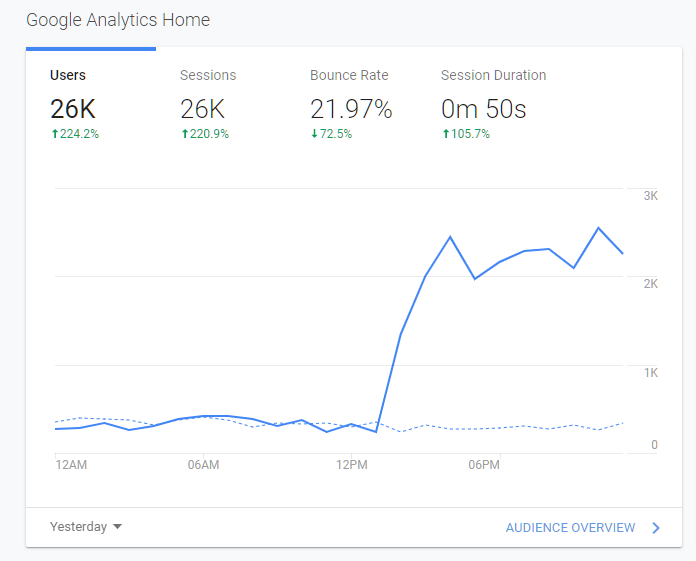Click the 12PM label on the chart axis
The width and height of the screenshot is (696, 561).
(351, 465)
